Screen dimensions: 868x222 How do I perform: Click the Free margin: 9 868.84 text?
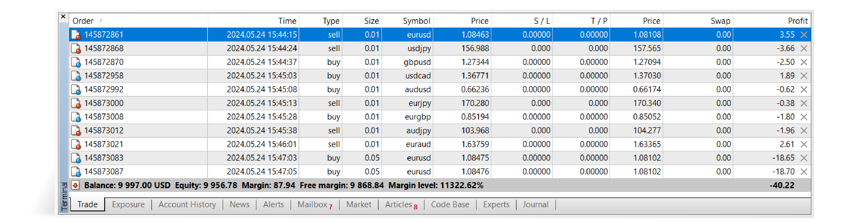point(342,185)
